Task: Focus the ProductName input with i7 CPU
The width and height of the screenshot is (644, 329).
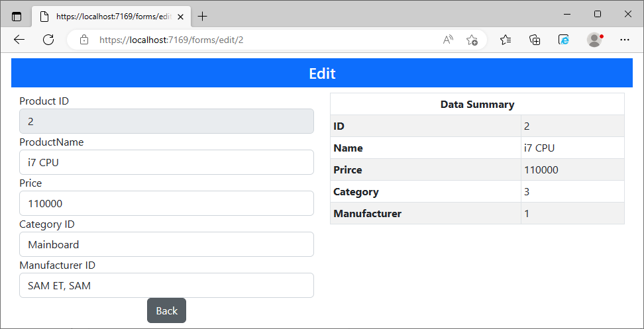Action: (x=167, y=162)
